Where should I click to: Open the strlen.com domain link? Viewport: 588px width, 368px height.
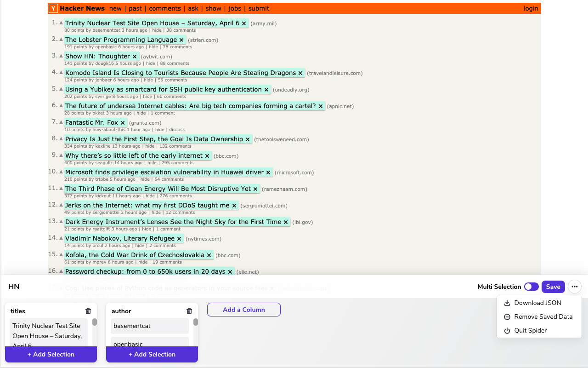(x=203, y=40)
